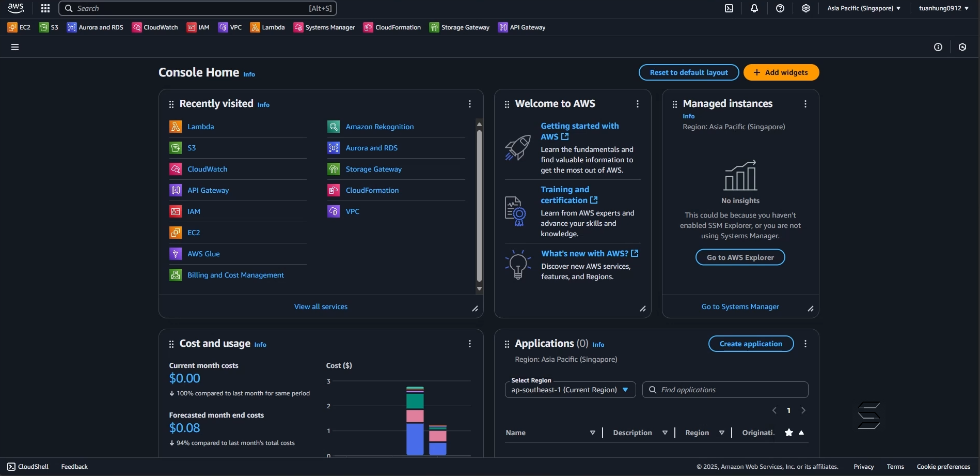Open CloudWatch from the favorites bar
This screenshot has height=476, width=980.
[155, 27]
